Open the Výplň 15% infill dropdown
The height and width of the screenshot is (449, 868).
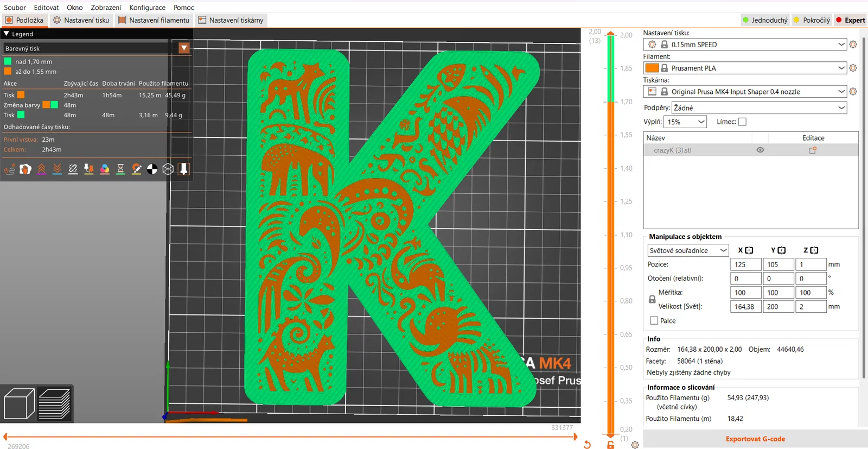coord(685,122)
